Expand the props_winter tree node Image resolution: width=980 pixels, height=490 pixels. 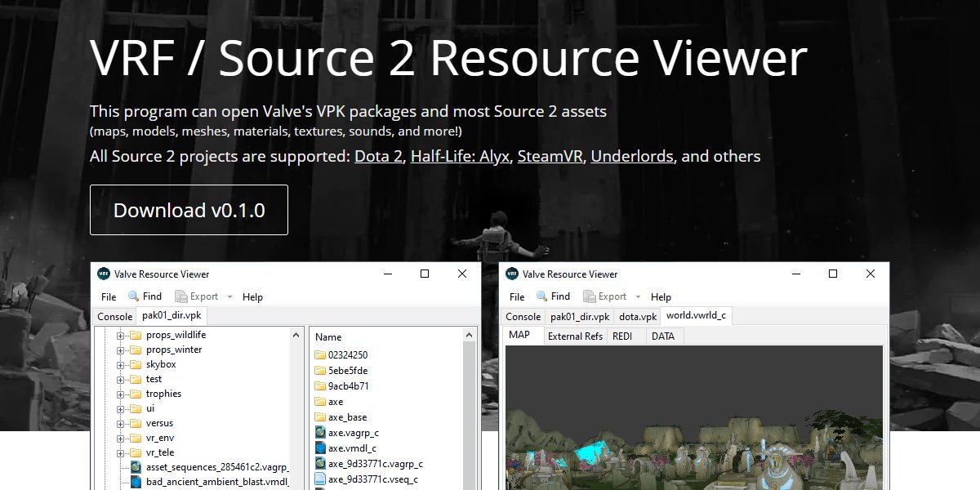point(120,350)
